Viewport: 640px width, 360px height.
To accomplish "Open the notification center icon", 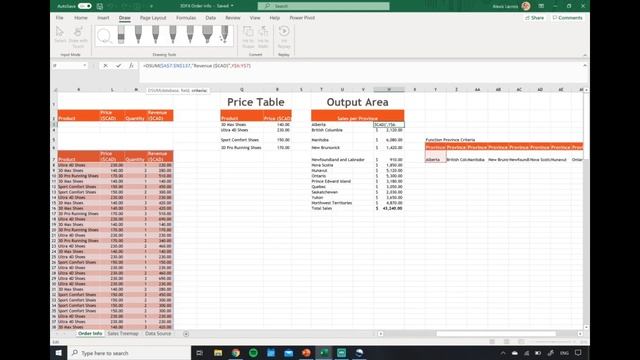I will (578, 353).
